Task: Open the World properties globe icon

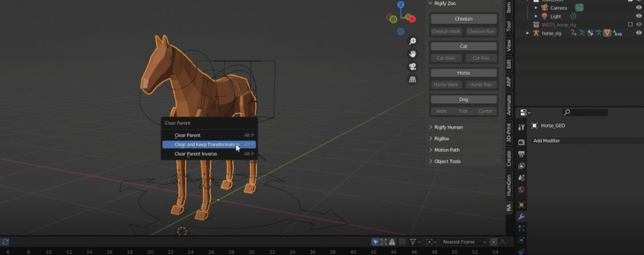Action: pos(521,190)
